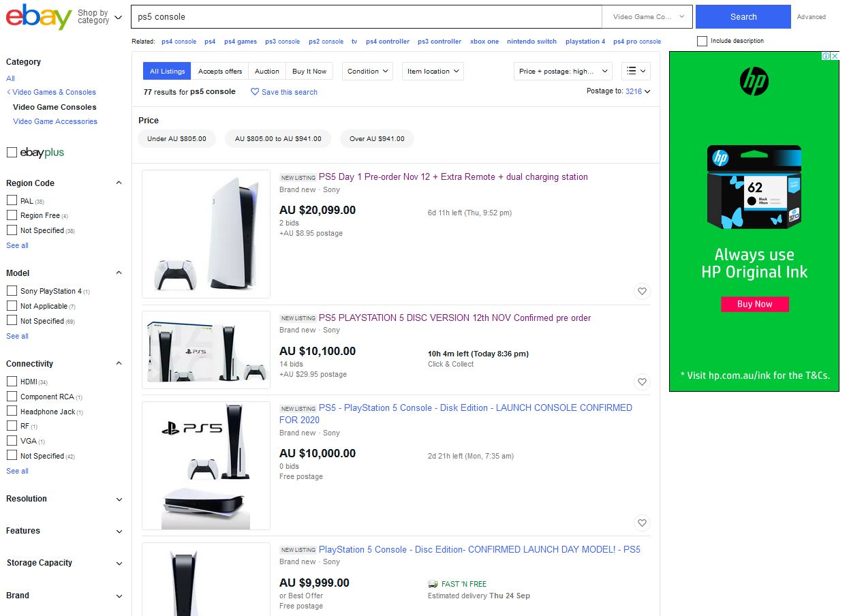
Task: Expand the Storage Capacity filter section
Action: click(x=64, y=563)
